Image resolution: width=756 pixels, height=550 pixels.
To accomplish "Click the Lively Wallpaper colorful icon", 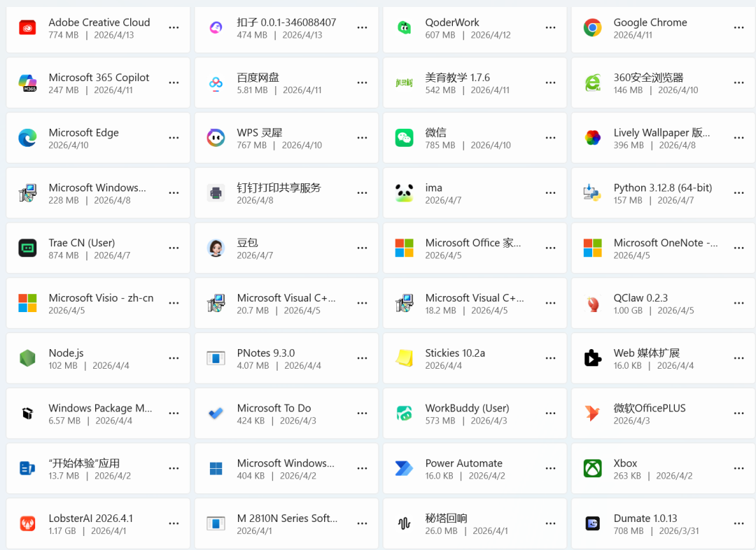I will 593,138.
